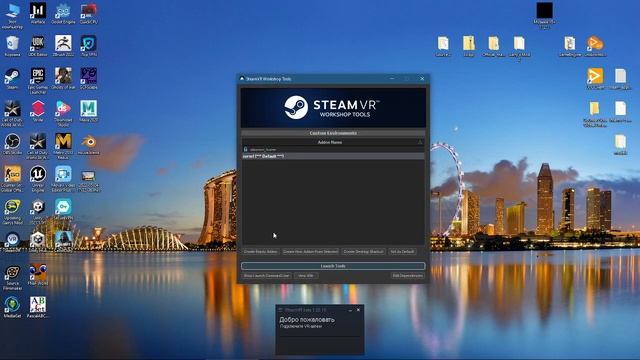640x360 pixels.
Task: Select the Stride engine desktop shortcut
Action: point(38,111)
